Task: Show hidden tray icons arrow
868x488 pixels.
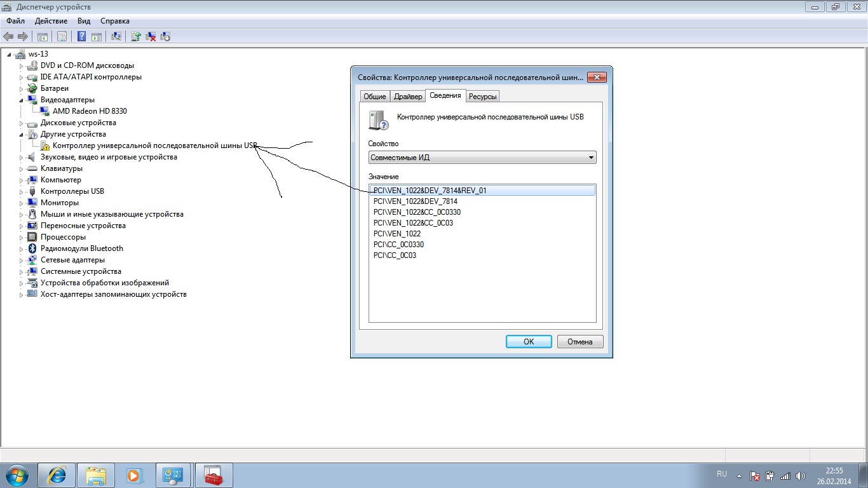Action: tap(739, 475)
